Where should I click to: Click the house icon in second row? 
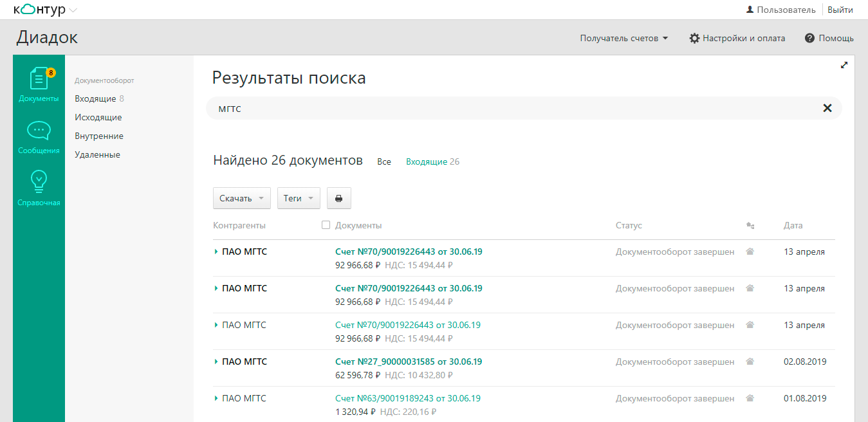750,288
